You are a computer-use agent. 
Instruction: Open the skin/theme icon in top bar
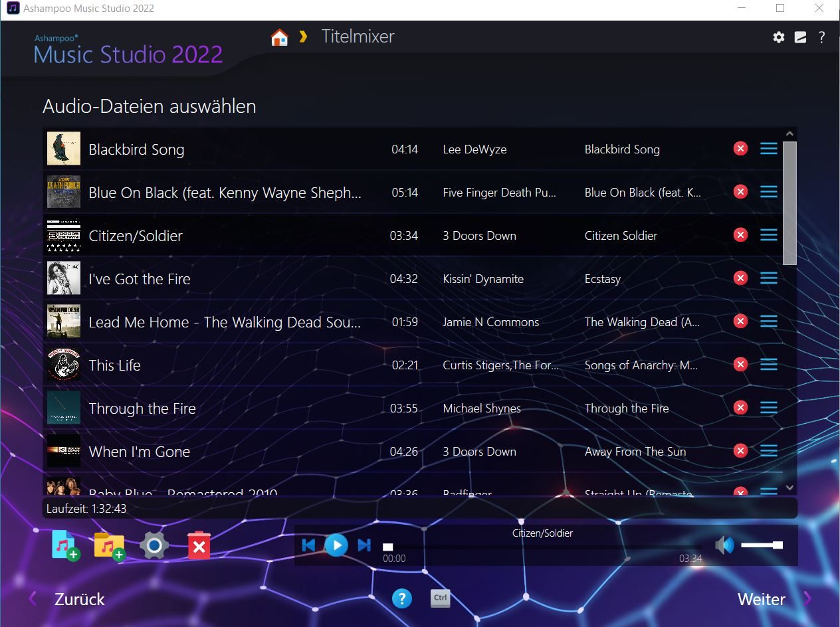click(x=800, y=37)
